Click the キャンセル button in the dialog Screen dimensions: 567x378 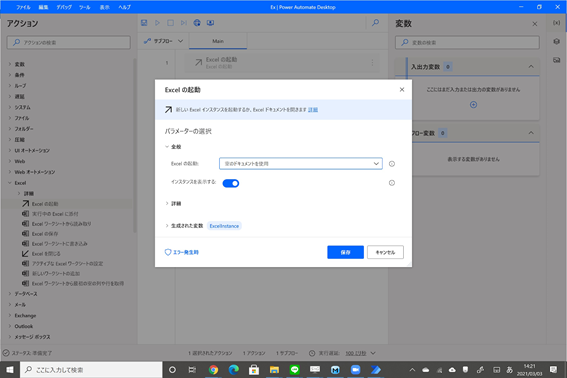point(385,252)
